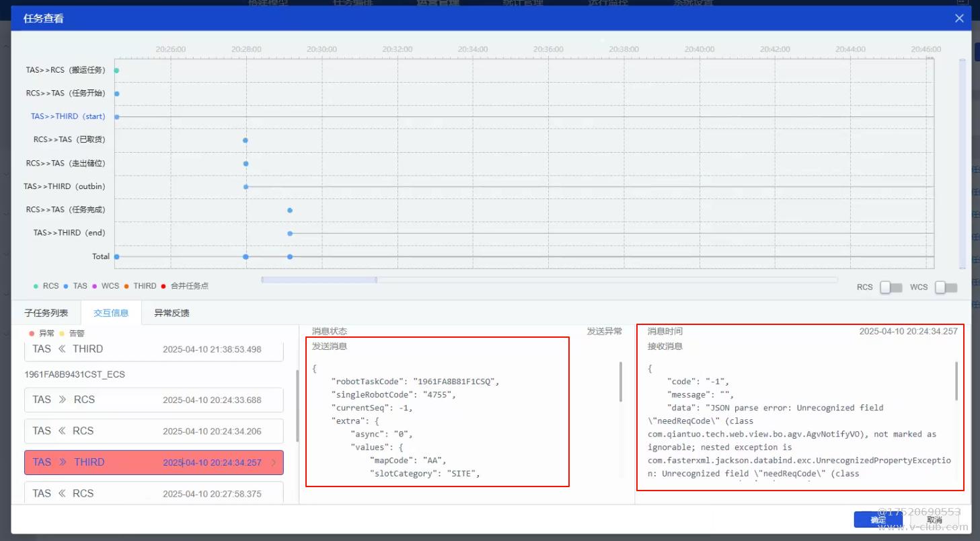Click the 确定 button
The width and height of the screenshot is (980, 541).
(x=878, y=519)
